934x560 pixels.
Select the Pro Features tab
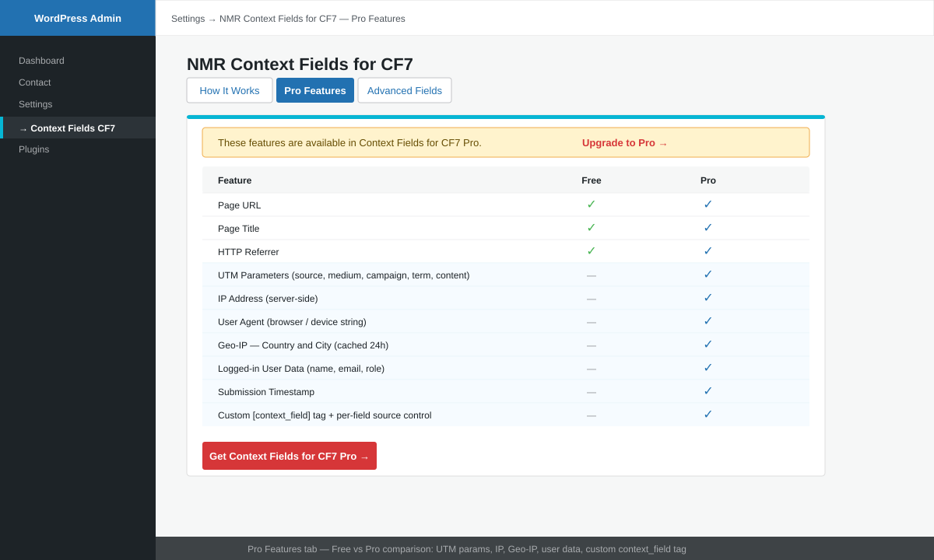[315, 90]
